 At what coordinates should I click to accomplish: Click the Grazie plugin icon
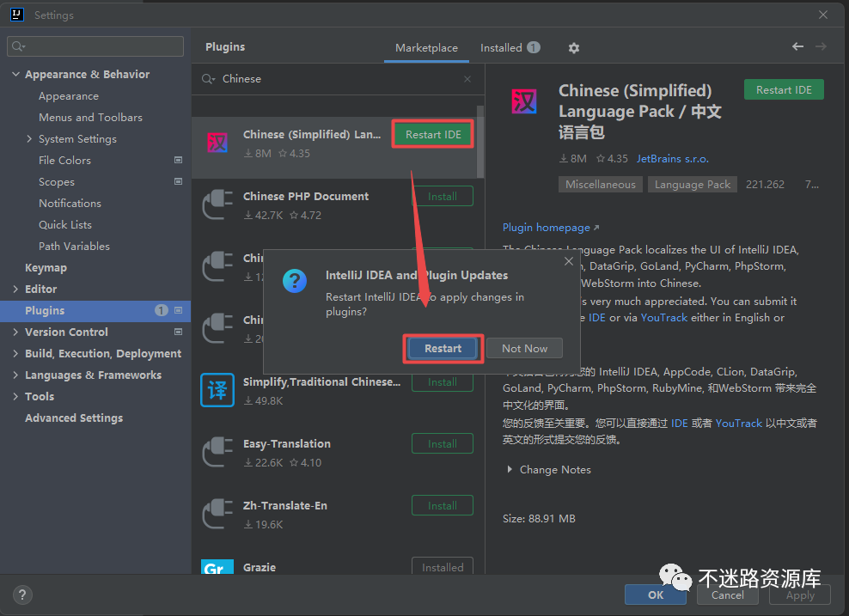point(217,568)
